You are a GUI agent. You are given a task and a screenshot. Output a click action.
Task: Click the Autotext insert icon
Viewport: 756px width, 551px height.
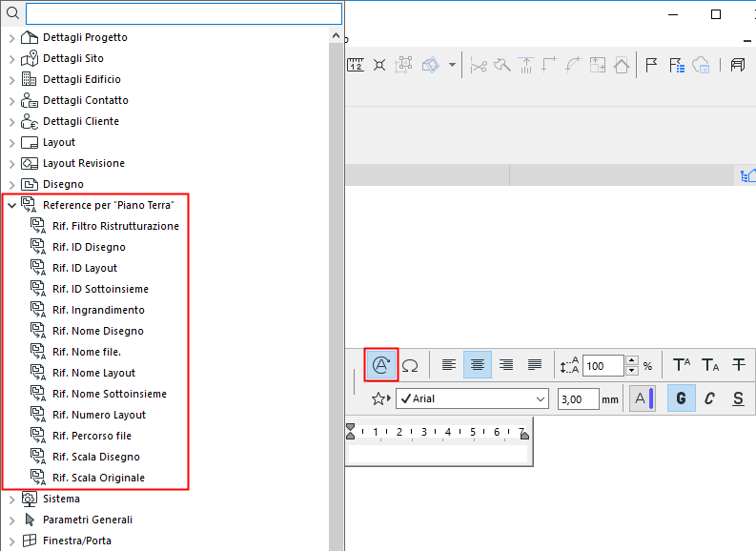[381, 365]
